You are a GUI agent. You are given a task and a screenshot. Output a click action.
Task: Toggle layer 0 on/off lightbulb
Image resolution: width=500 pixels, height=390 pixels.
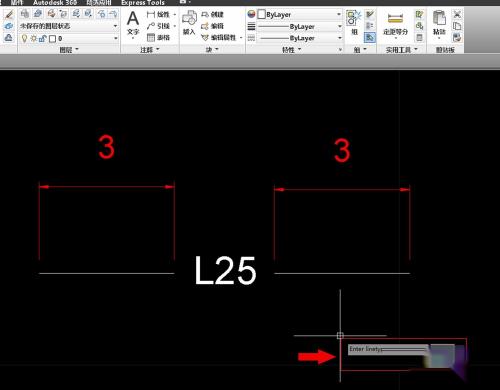tap(24, 38)
